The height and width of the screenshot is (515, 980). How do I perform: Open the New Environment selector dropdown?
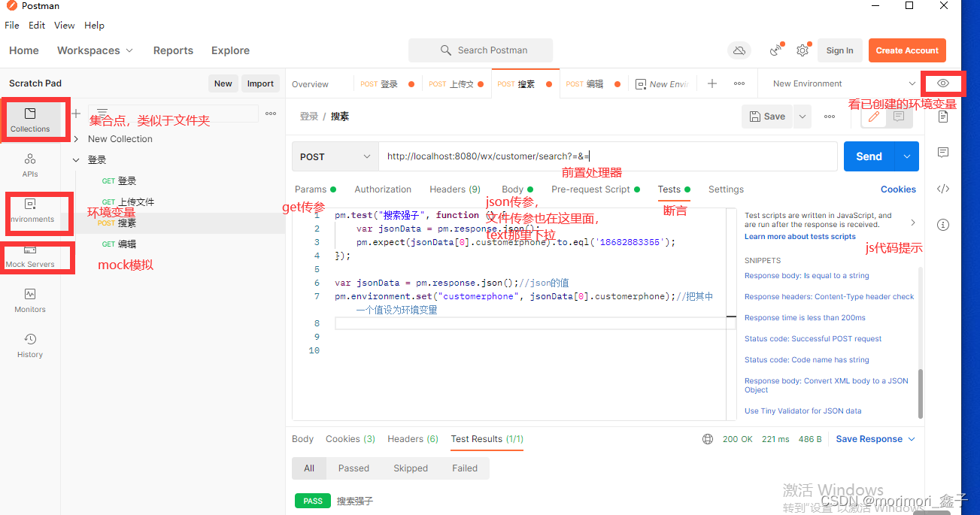tap(842, 83)
